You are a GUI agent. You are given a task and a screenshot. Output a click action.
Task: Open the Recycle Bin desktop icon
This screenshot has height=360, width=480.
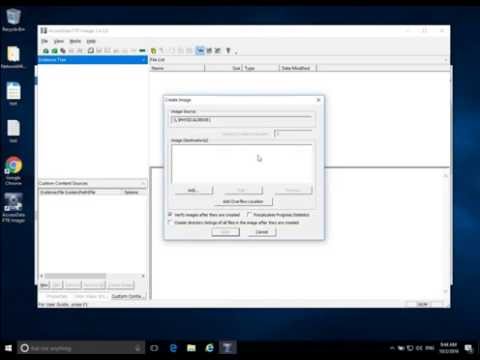pos(13,20)
